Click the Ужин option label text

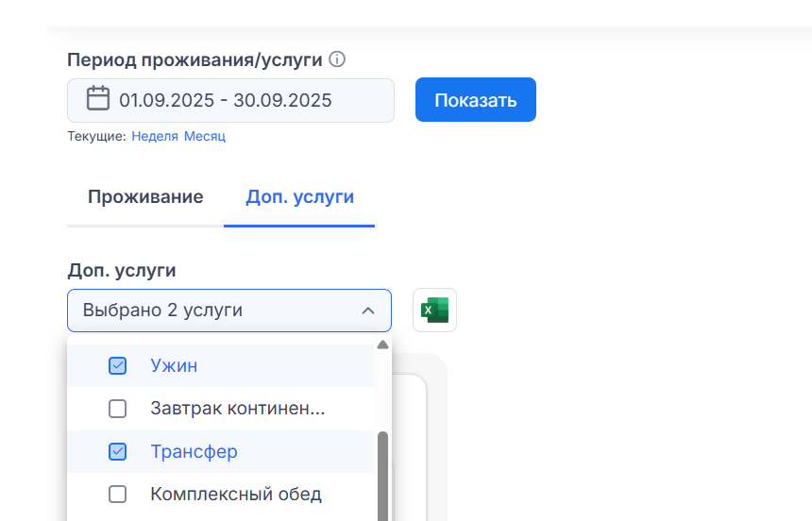(x=174, y=365)
